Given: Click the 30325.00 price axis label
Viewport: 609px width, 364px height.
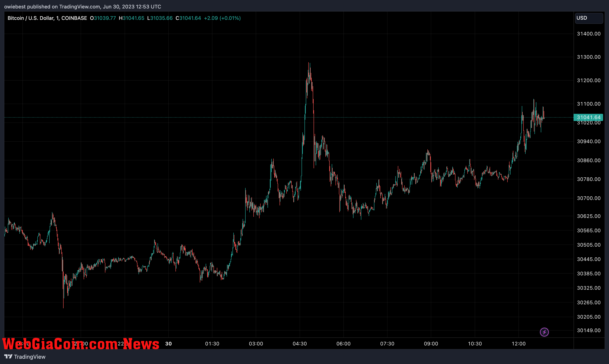Looking at the screenshot, I should coord(589,288).
